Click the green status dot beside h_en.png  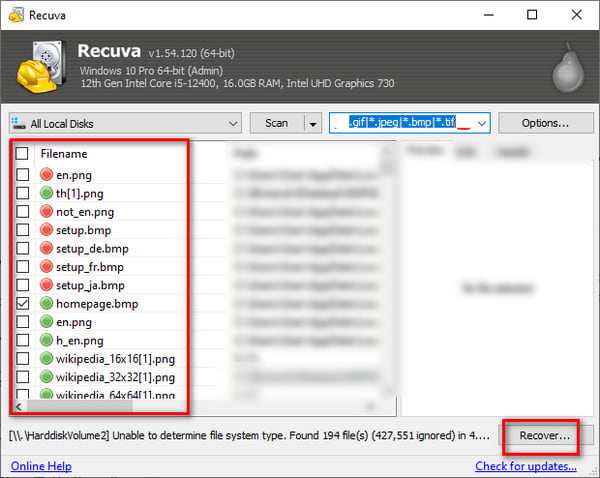tap(46, 339)
